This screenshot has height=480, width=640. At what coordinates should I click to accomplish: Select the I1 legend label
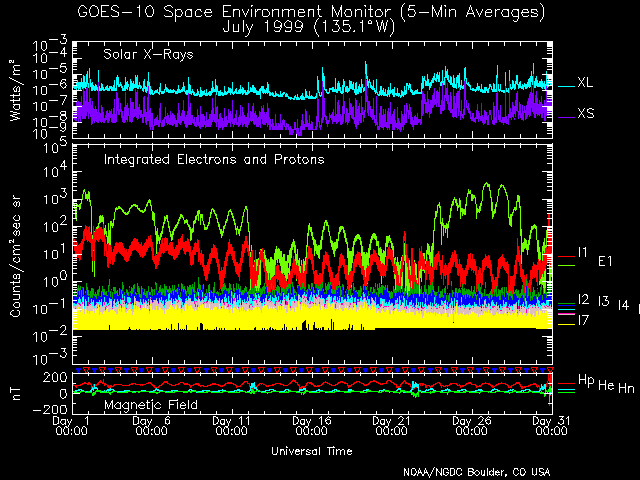[x=582, y=252]
